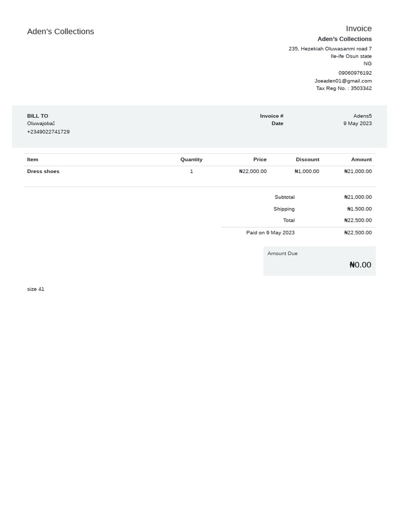Click the Shipping label

click(284, 209)
